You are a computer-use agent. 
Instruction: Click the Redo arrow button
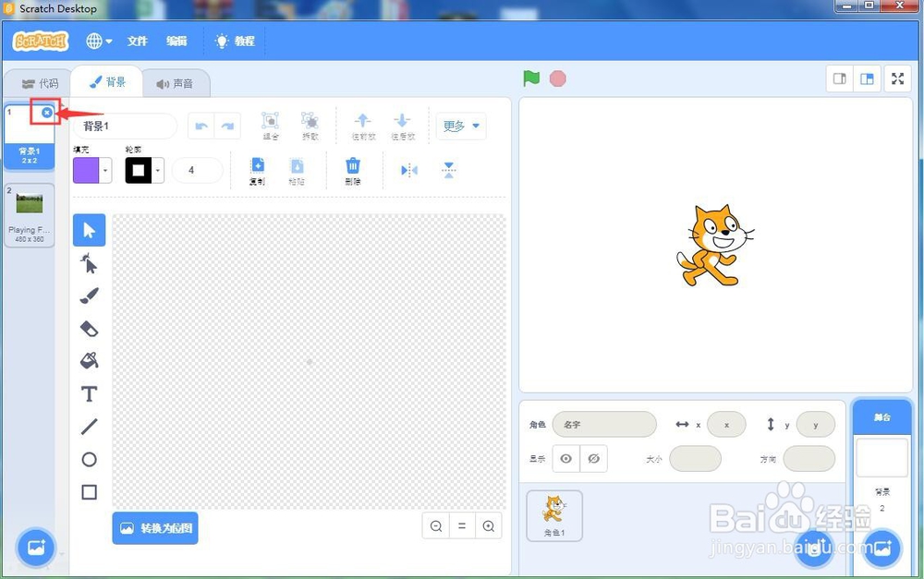pyautogui.click(x=227, y=126)
